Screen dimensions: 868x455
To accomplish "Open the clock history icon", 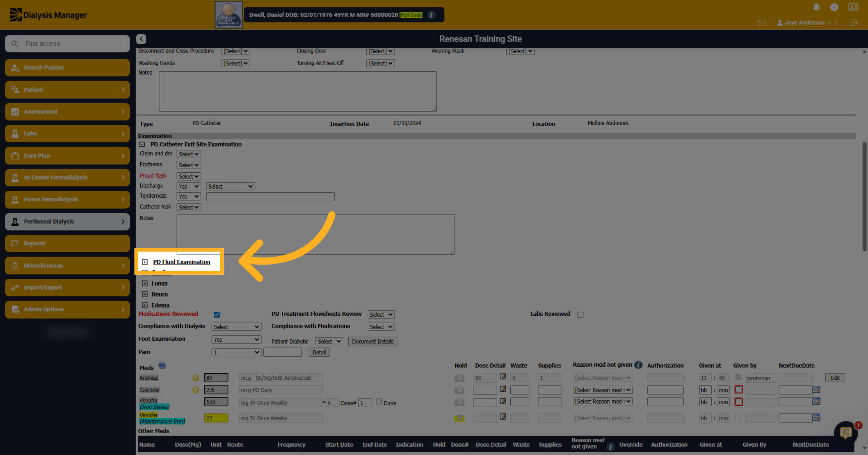I will pos(834,7).
